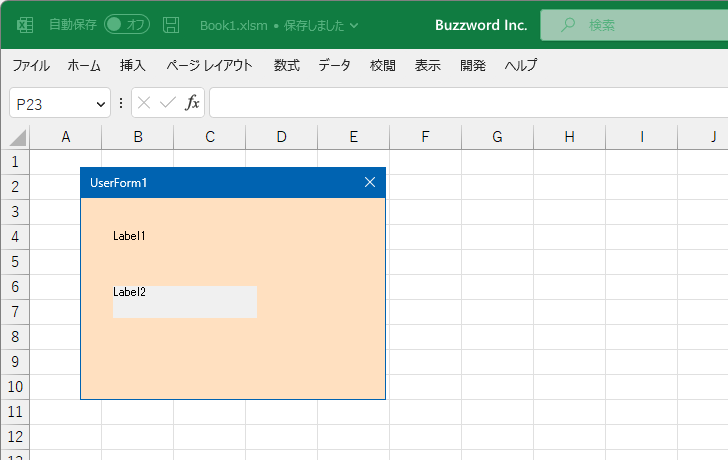Click the insert function fx icon
Screen dimensions: 728x460
[x=192, y=103]
